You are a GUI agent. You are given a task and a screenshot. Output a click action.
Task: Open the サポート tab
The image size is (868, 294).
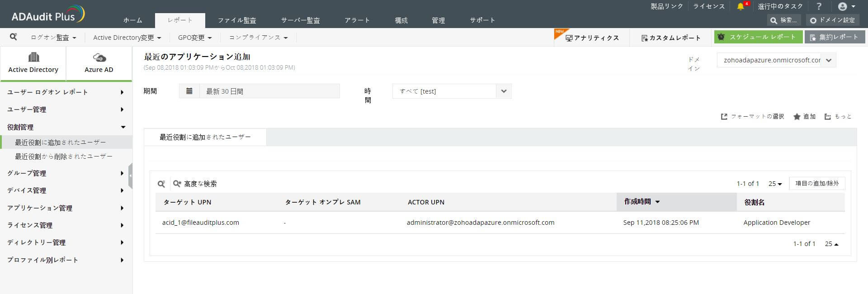[x=482, y=20]
